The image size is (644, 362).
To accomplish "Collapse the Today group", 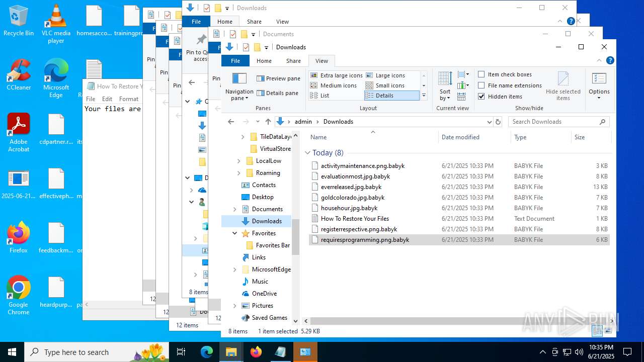I will coord(308,153).
